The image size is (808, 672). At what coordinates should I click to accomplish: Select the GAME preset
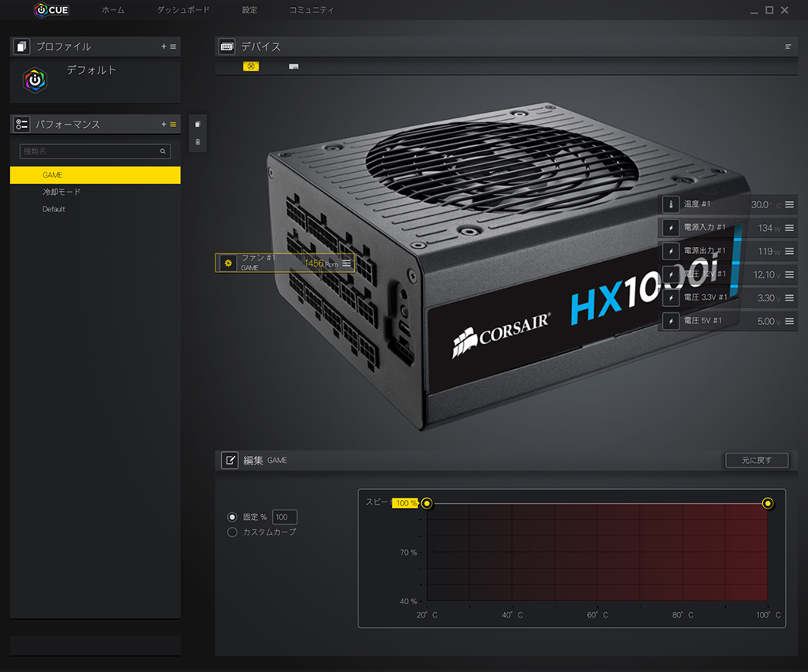pyautogui.click(x=95, y=175)
